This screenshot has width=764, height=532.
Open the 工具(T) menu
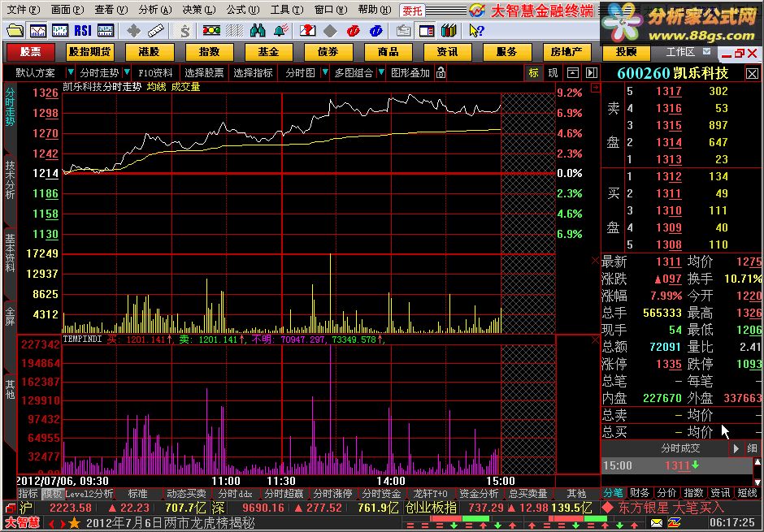pos(286,10)
